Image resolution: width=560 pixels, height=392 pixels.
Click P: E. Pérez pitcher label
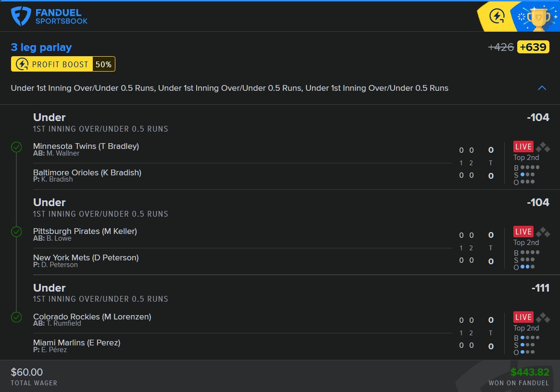[x=50, y=350]
